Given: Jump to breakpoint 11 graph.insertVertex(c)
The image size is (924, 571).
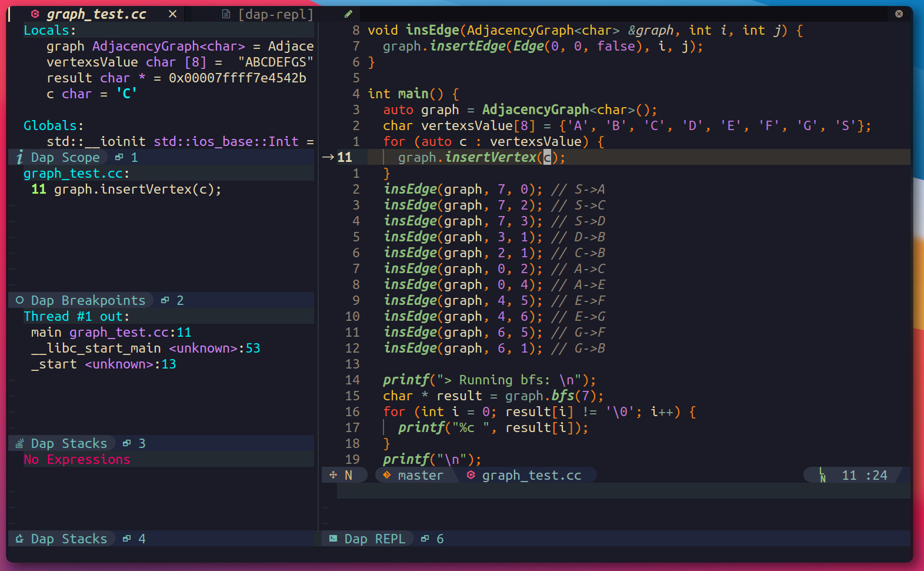Looking at the screenshot, I should click(x=126, y=189).
